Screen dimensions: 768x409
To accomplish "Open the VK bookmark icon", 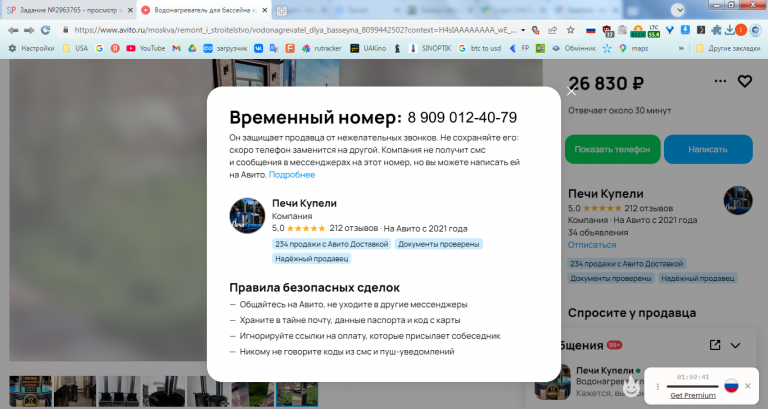I will 258,48.
